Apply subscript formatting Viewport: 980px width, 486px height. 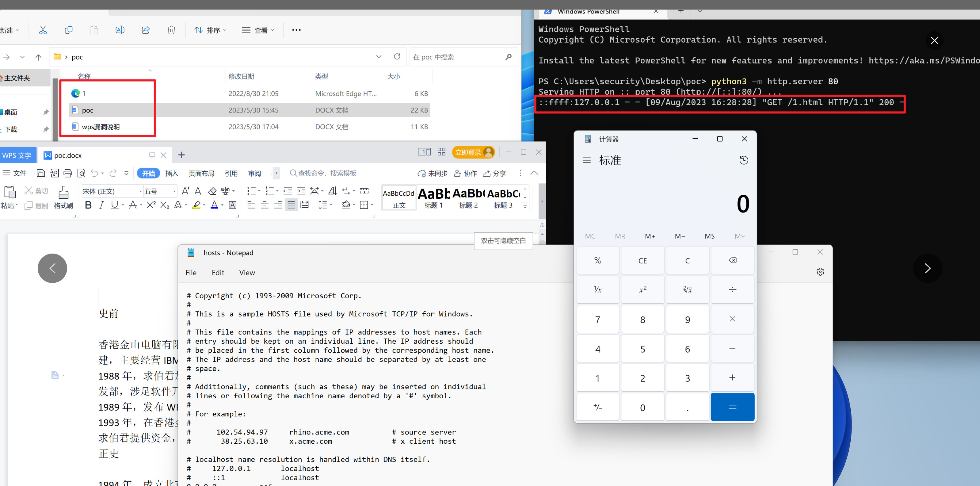coord(164,205)
